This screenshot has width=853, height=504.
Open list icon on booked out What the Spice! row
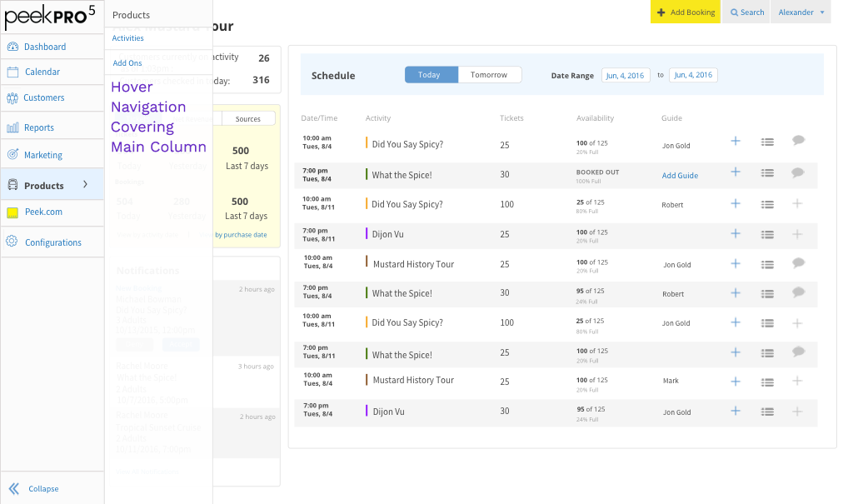(767, 173)
